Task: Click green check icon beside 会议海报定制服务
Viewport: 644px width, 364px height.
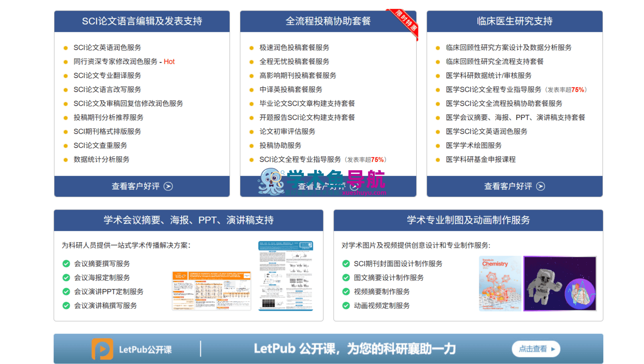Action: [x=66, y=278]
